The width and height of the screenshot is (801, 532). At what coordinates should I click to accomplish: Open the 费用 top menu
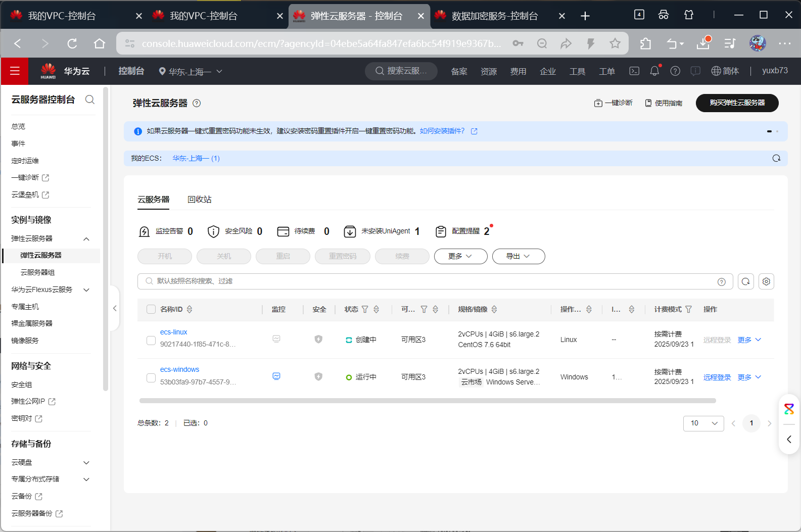click(x=518, y=72)
